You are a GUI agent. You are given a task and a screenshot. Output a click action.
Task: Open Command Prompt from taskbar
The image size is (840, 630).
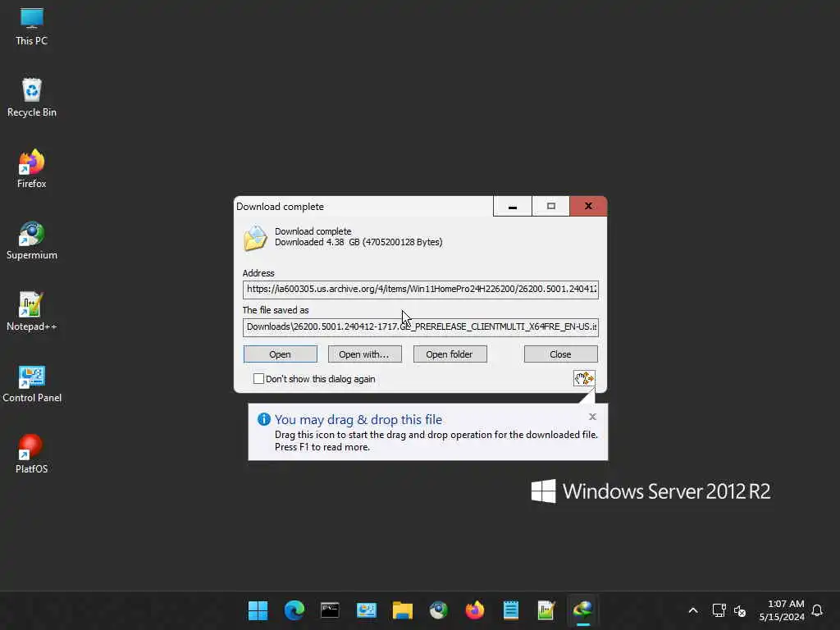coord(330,610)
